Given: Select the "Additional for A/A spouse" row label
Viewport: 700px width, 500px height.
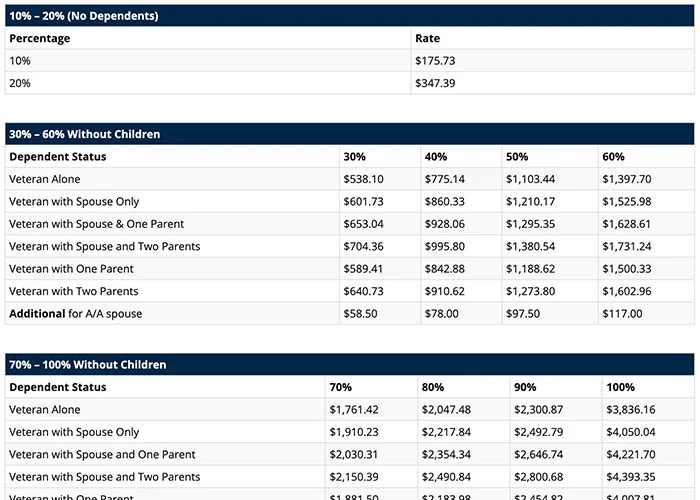Looking at the screenshot, I should click(x=75, y=314).
